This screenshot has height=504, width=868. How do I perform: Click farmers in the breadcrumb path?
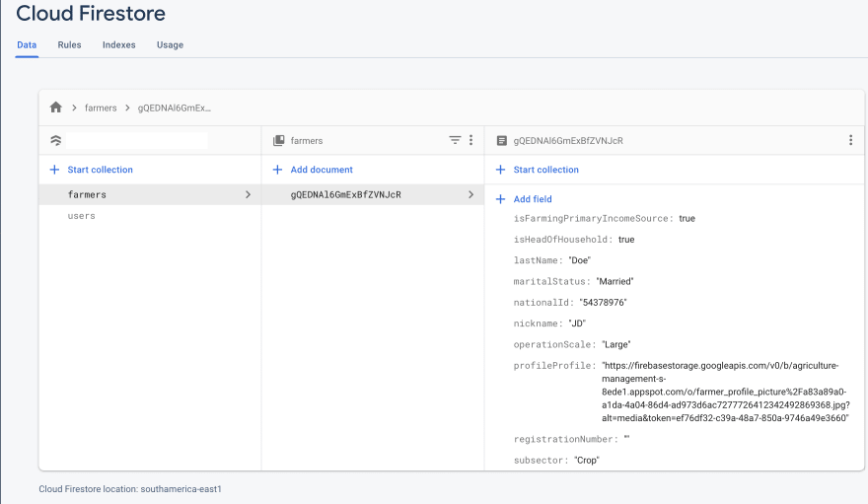tap(101, 108)
